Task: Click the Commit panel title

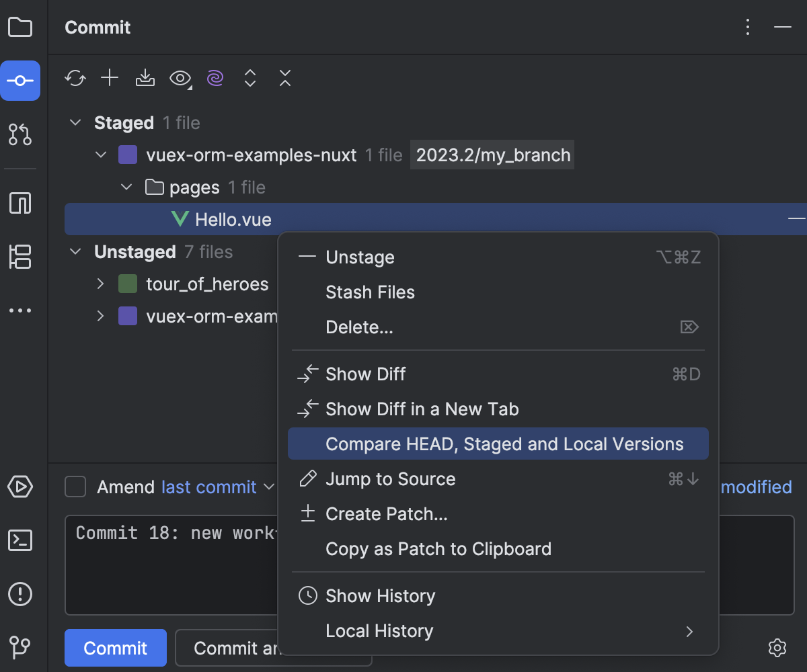Action: pyautogui.click(x=98, y=28)
